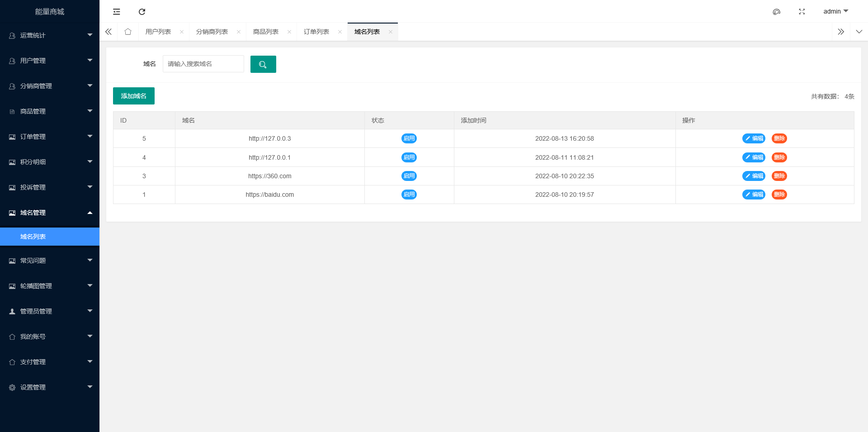This screenshot has height=432, width=868.
Task: Select the 域名列表 tab
Action: 367,32
